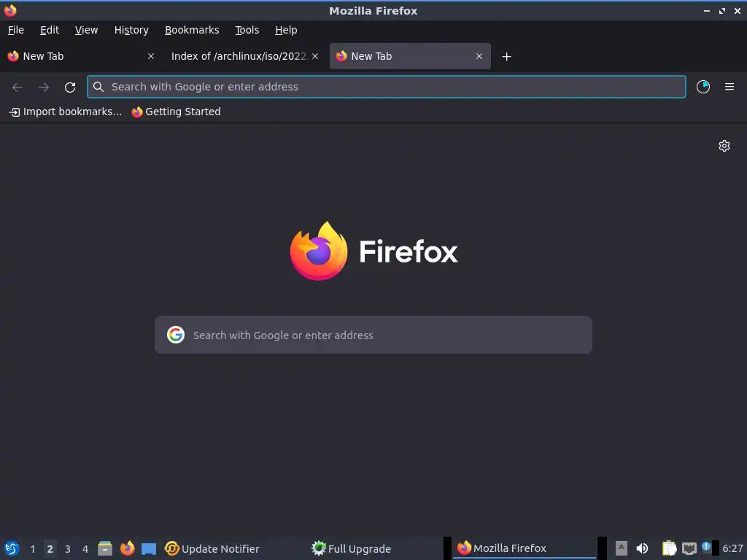The image size is (747, 560).
Task: Click the 6:27 clock
Action: tap(732, 548)
